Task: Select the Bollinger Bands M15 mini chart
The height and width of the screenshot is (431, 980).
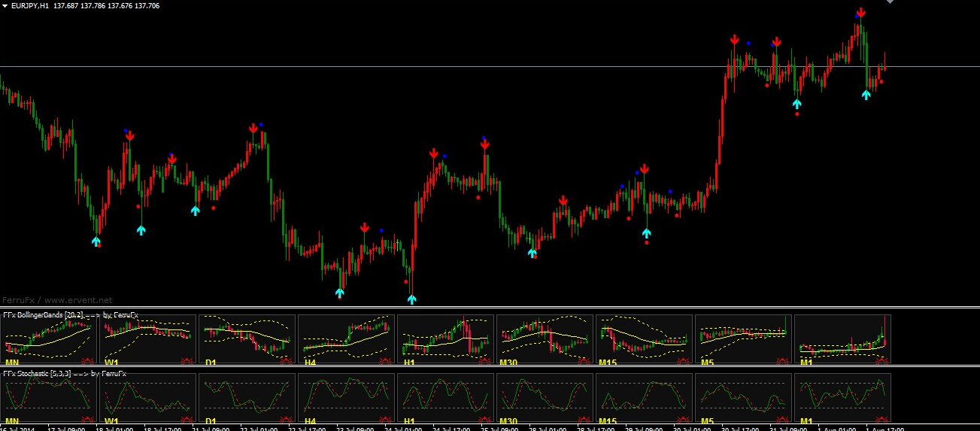Action: click(x=643, y=338)
